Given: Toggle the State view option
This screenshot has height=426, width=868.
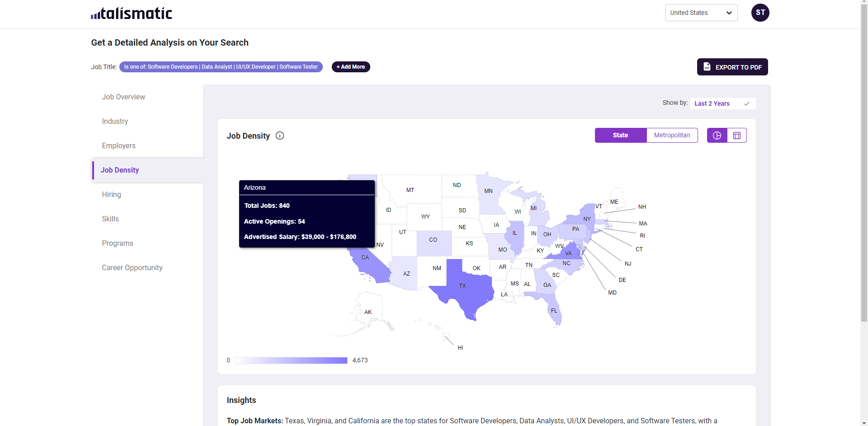Looking at the screenshot, I should point(620,136).
